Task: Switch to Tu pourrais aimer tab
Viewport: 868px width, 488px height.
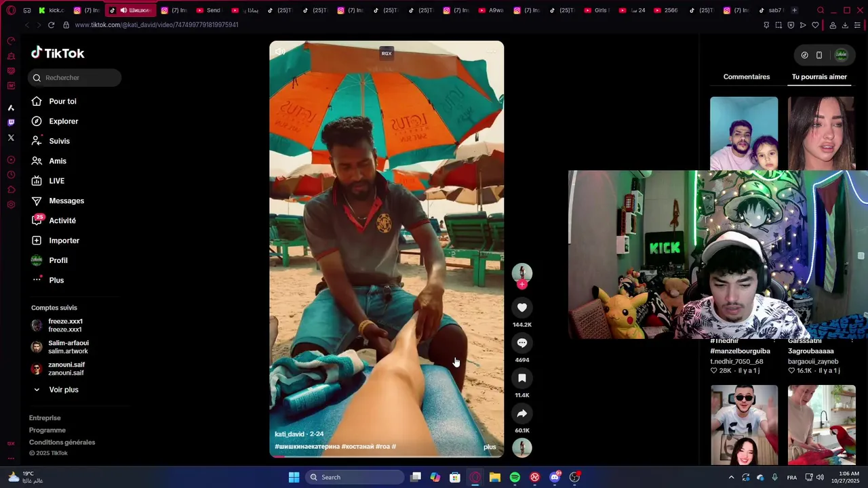Action: [819, 77]
